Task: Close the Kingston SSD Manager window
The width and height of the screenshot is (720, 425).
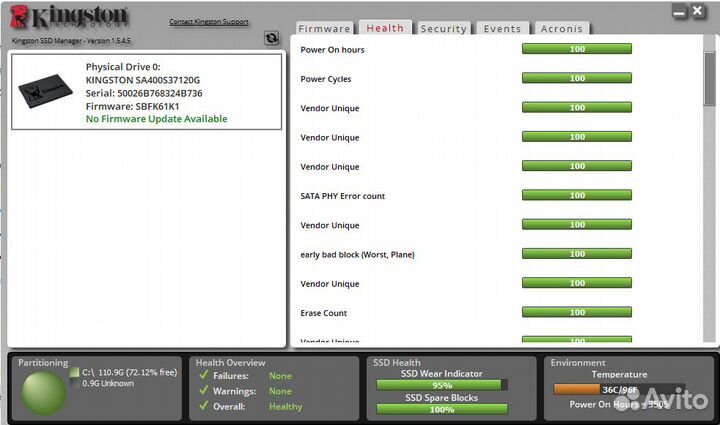Action: (x=697, y=11)
